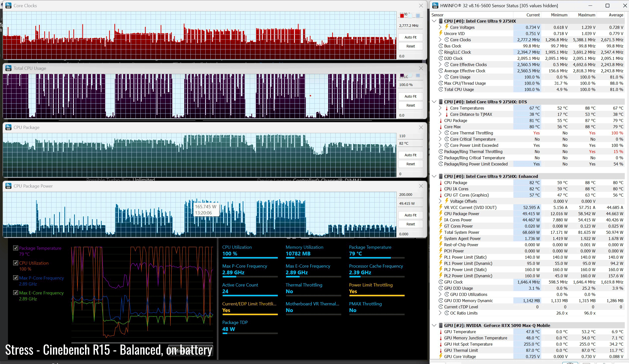Screen dimensions: 629x364
Task: Click the HWiNFO Sensor Status window title icon
Action: click(435, 5)
